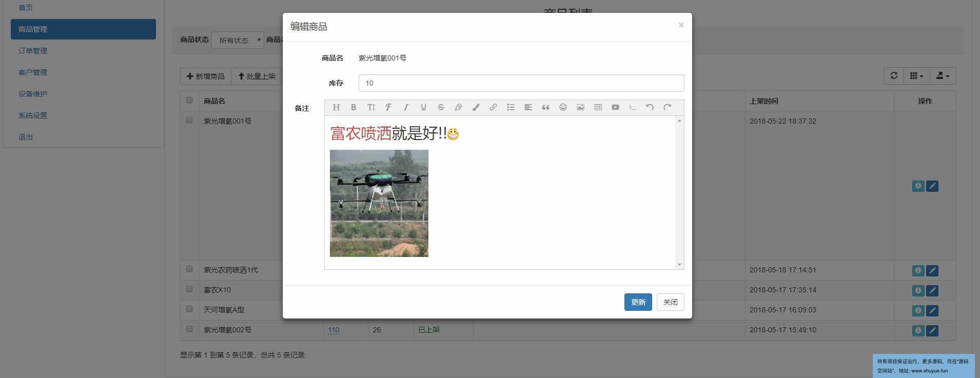The height and width of the screenshot is (378, 980).
Task: Open the list format tool
Action: 511,107
